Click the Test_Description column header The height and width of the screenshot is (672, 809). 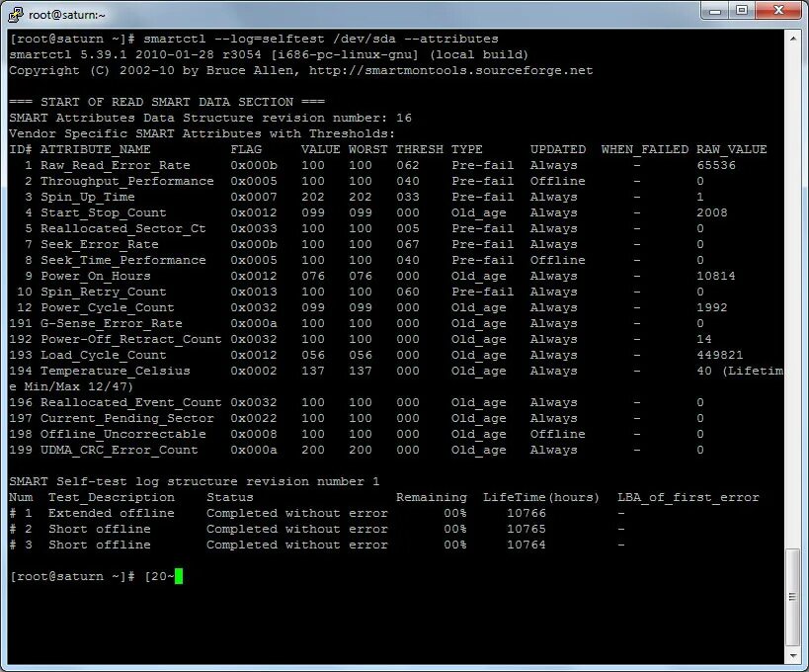pos(111,497)
